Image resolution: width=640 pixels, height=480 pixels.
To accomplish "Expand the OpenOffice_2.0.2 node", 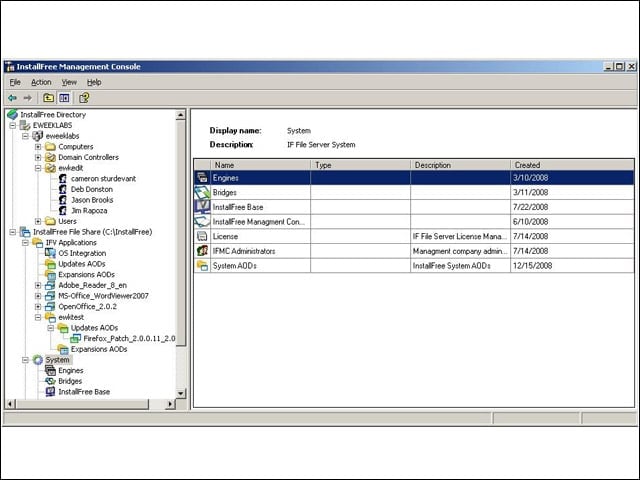I will click(x=38, y=307).
